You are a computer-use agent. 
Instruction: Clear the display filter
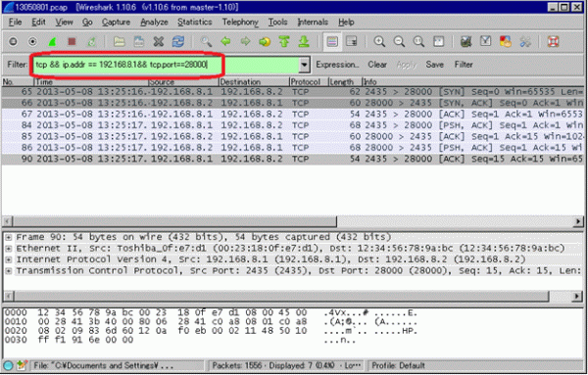point(377,65)
